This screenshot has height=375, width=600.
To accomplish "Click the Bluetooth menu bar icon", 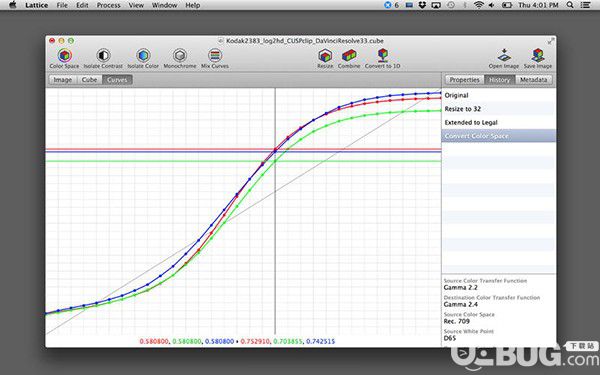I will (x=465, y=5).
